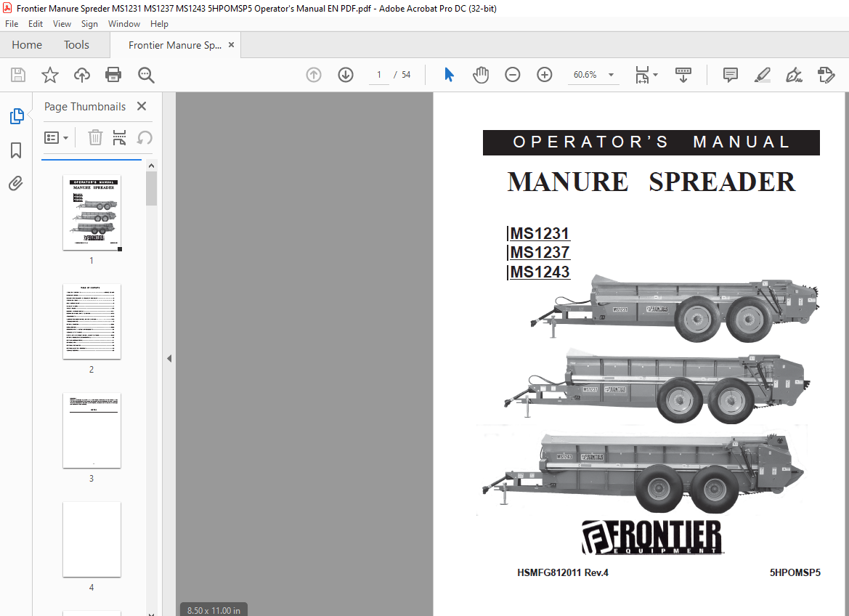The width and height of the screenshot is (849, 616).
Task: Select blank page 4 thumbnail
Action: coord(92,540)
